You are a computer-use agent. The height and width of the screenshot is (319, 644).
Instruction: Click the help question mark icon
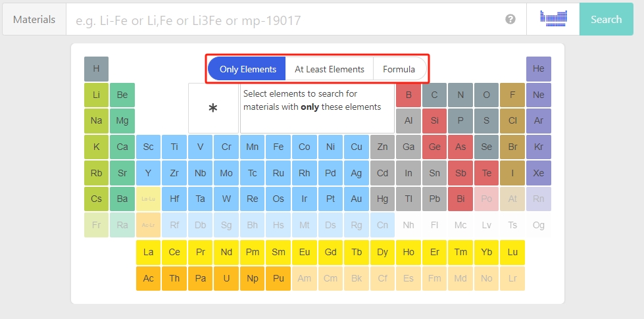coord(510,20)
